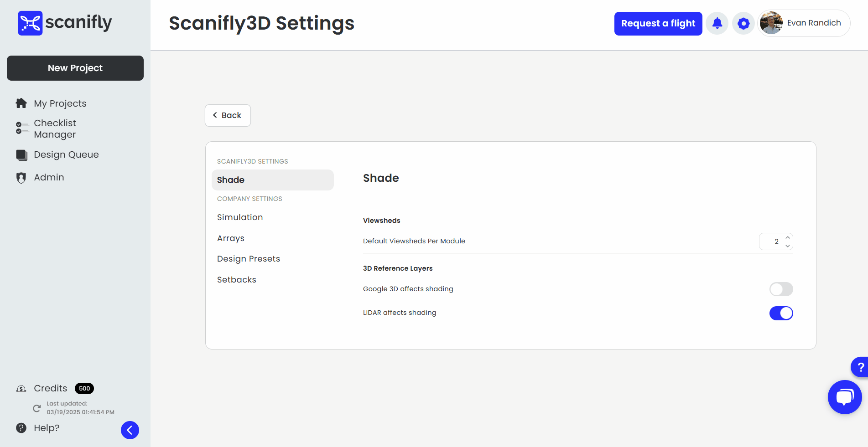Open the settings gear in the header
The width and height of the screenshot is (868, 447).
pos(743,23)
